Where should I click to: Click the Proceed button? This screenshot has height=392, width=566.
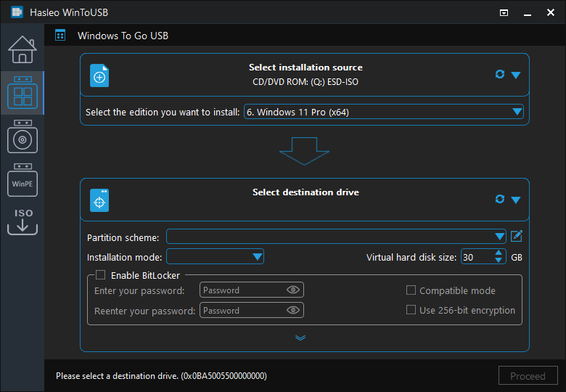pyautogui.click(x=528, y=376)
